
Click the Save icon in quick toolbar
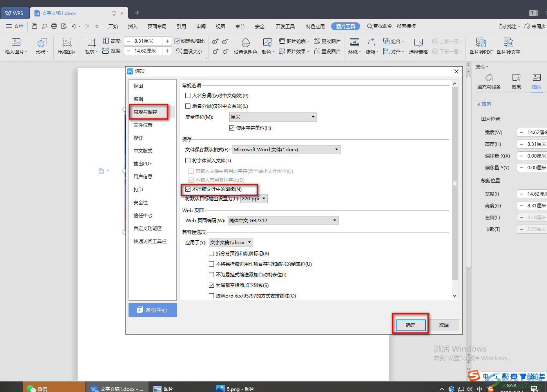click(x=34, y=26)
